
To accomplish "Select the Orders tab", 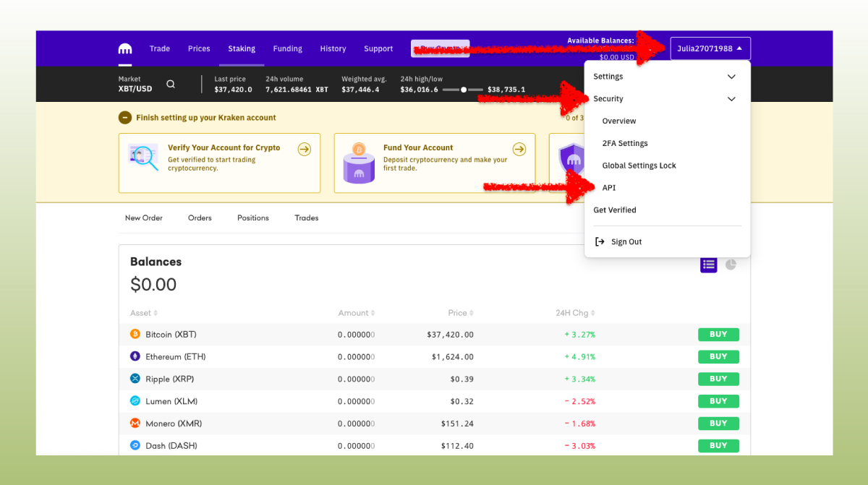I will click(200, 218).
